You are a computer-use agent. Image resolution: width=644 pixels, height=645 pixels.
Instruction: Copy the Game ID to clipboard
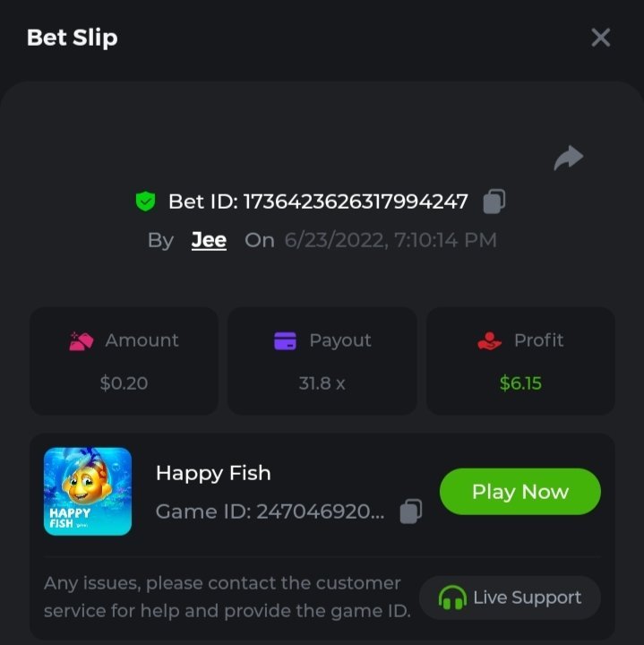pos(411,512)
